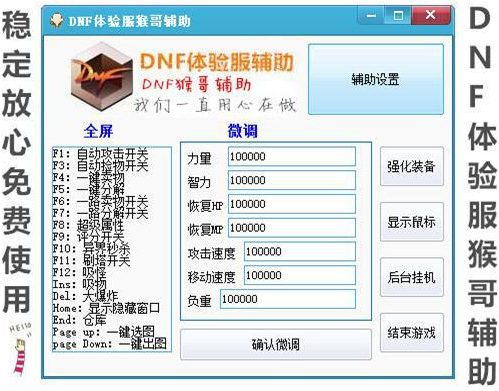Click the 全屏 heading label
Image resolution: width=499 pixels, height=391 pixels.
point(98,131)
